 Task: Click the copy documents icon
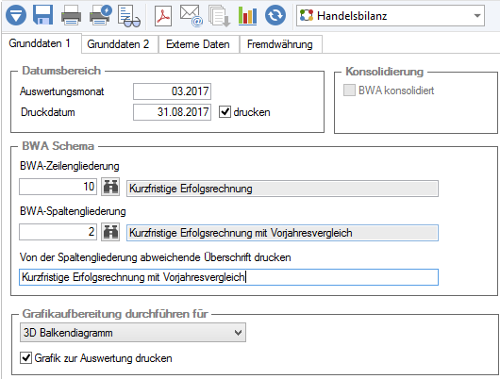[x=219, y=16]
